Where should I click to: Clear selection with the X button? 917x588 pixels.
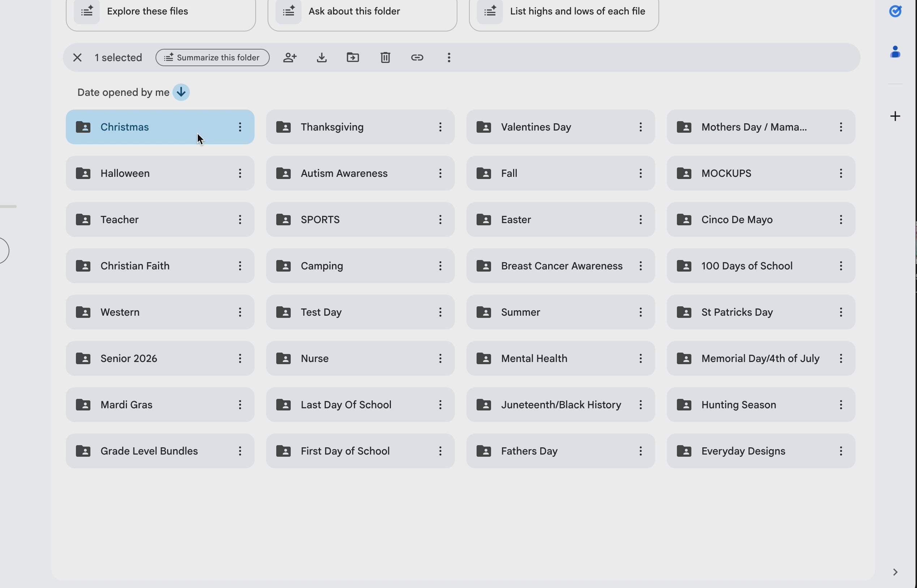click(x=77, y=57)
